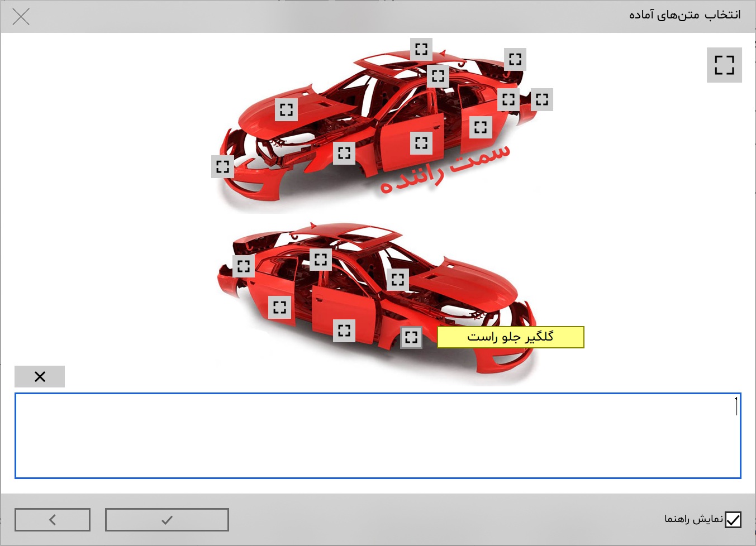
Task: Select the rear door marker on the driver side
Action: pyautogui.click(x=481, y=127)
